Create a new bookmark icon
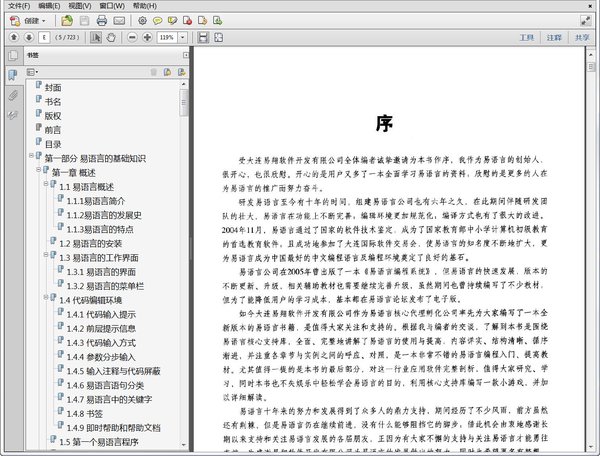 pos(167,72)
